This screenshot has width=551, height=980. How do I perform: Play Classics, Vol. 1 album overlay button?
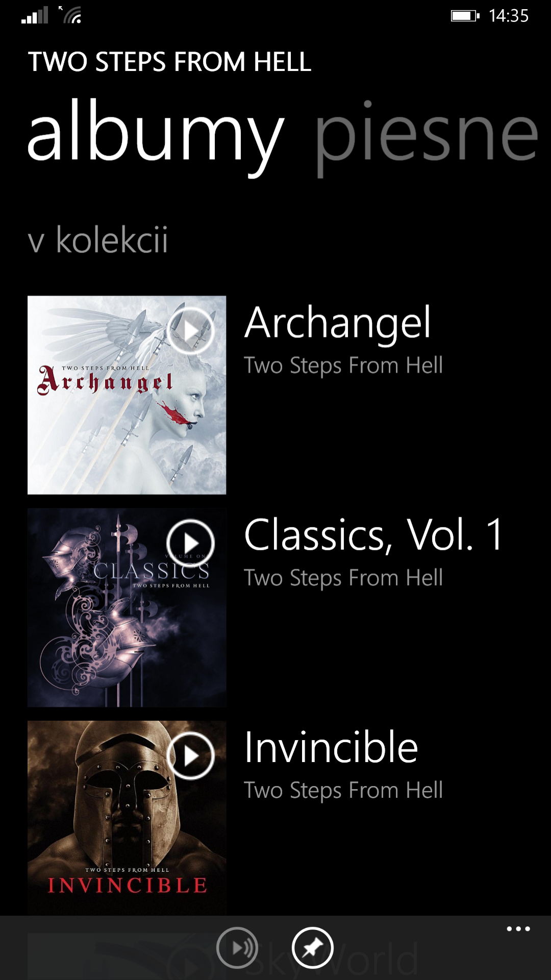(190, 543)
